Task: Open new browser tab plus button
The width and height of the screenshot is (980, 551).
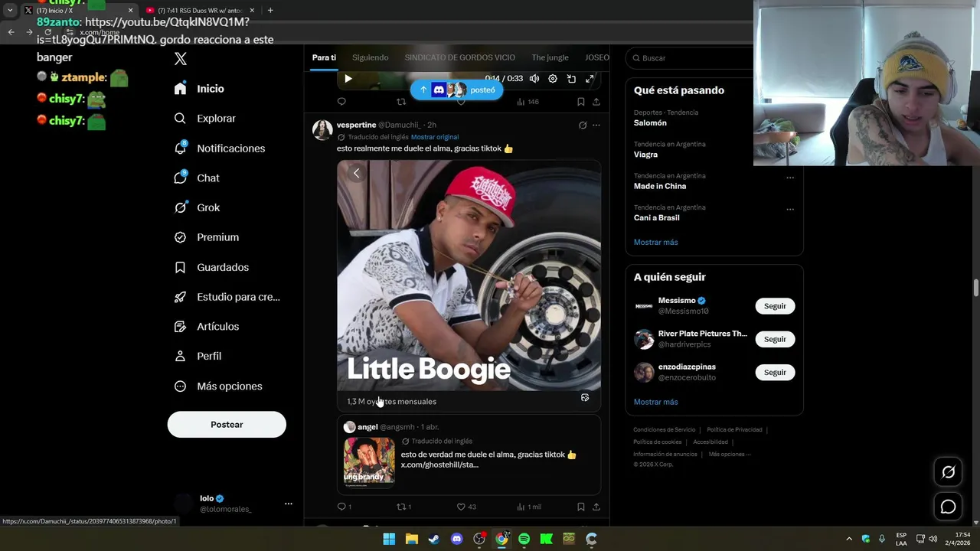Action: point(270,11)
